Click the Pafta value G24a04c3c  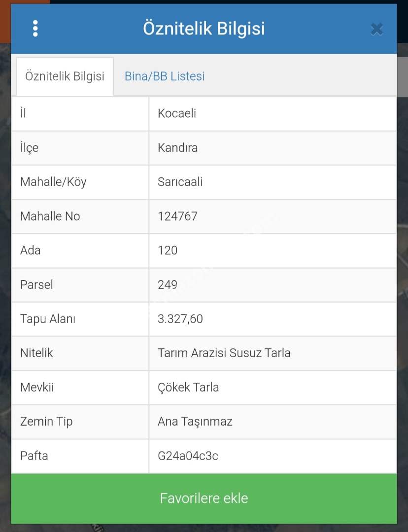[188, 456]
